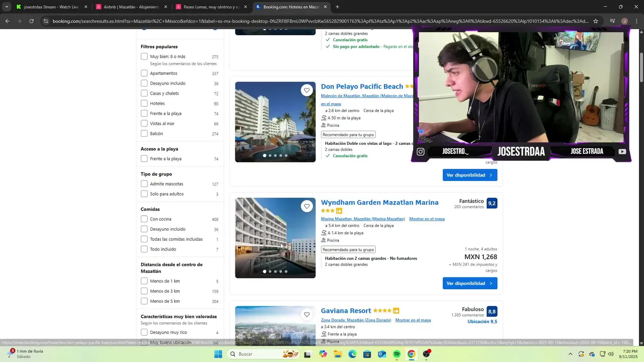Open the 9,2 score badge for Wyndham
This screenshot has width=644, height=362.
tap(492, 204)
